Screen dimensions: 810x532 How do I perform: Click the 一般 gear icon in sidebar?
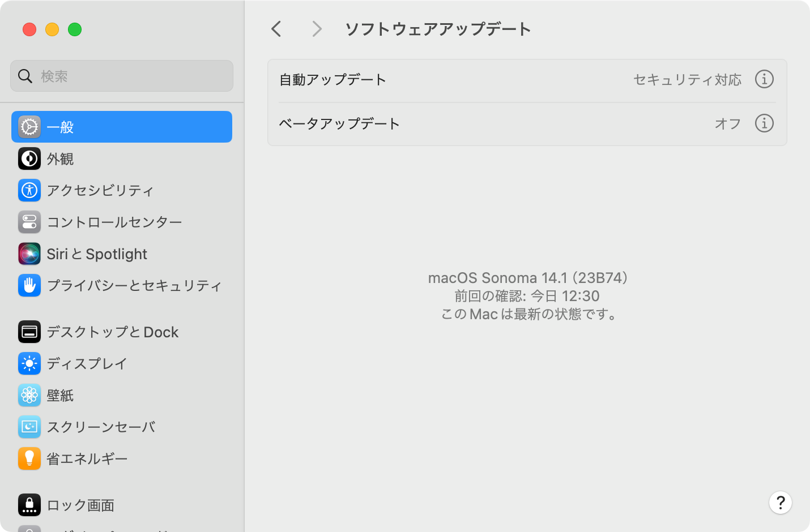pyautogui.click(x=29, y=127)
